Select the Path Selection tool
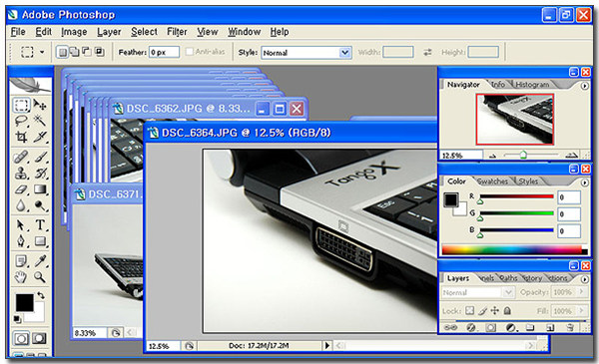This screenshot has height=364, width=599. (21, 225)
